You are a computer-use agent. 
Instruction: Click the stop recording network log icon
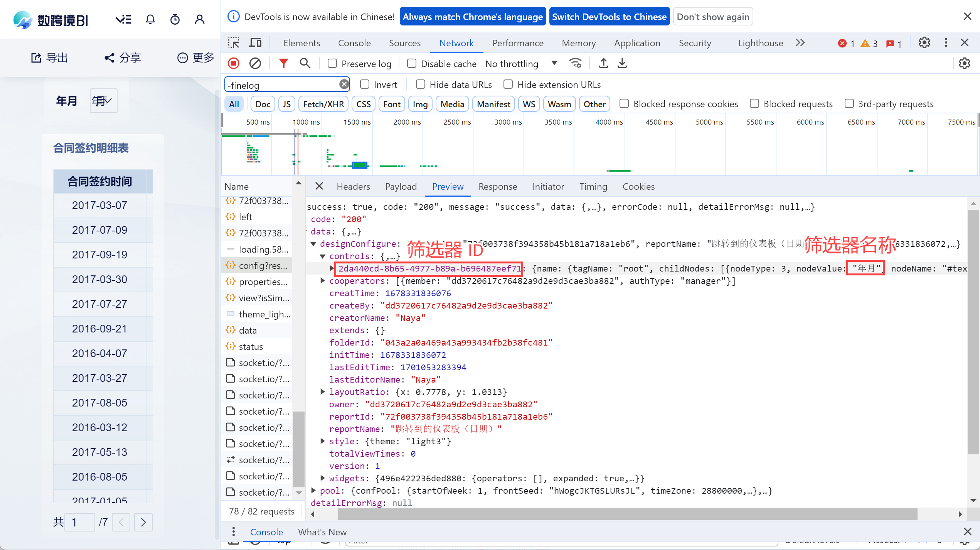coord(234,63)
